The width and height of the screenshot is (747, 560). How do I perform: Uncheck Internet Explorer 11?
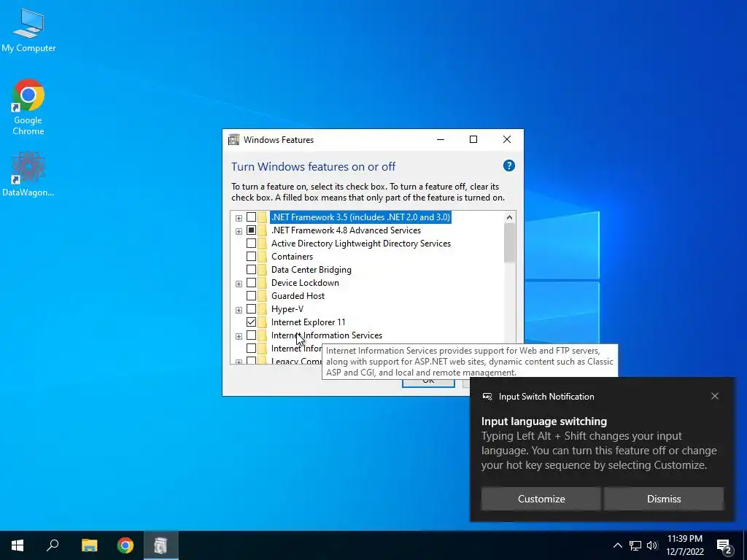pyautogui.click(x=251, y=322)
